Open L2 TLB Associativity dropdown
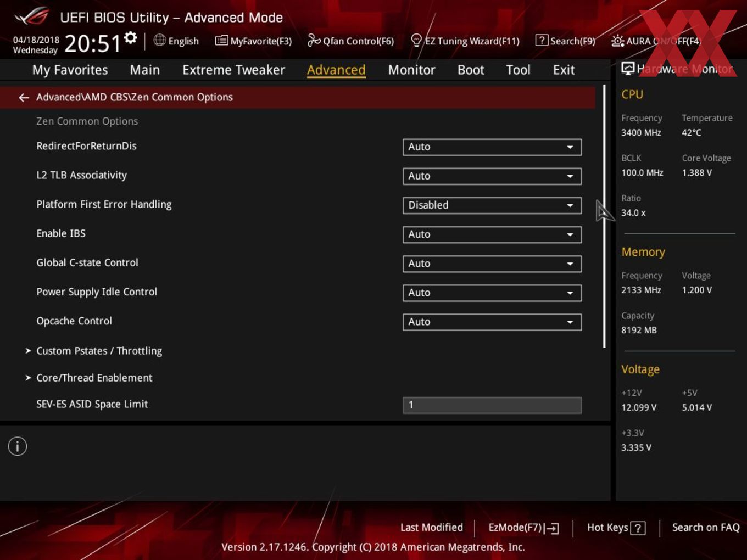The height and width of the screenshot is (560, 747). coord(492,176)
